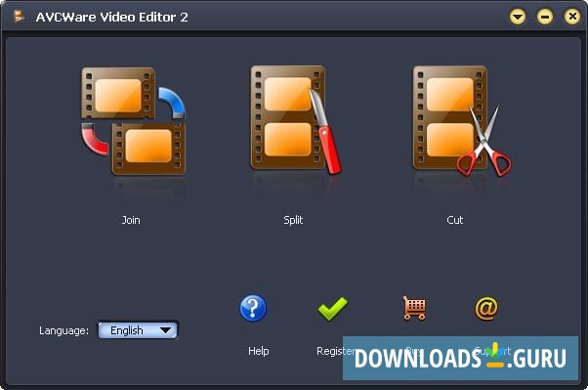This screenshot has width=588, height=390.
Task: Click the Help text label
Action: (x=259, y=351)
